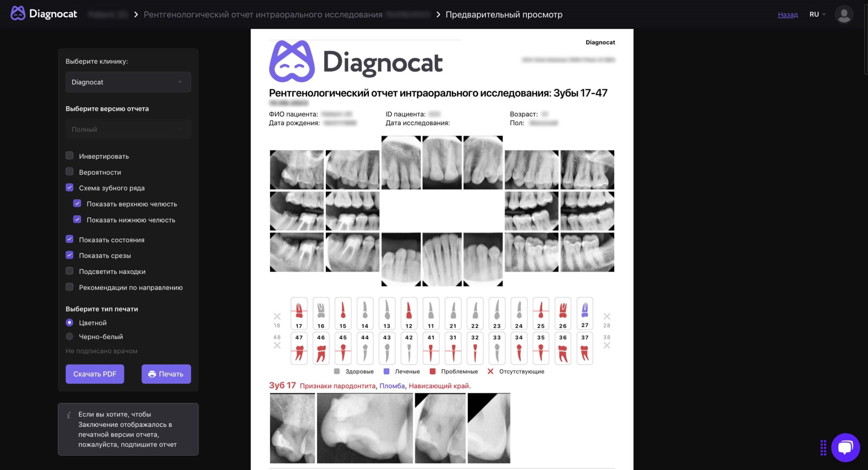
Task: Select tooth 25 in dental chart
Action: 541,313
